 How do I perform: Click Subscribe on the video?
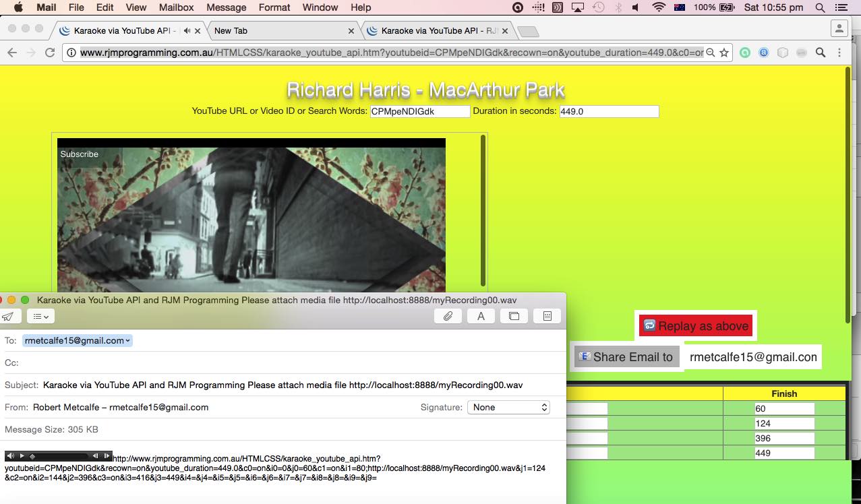click(79, 154)
